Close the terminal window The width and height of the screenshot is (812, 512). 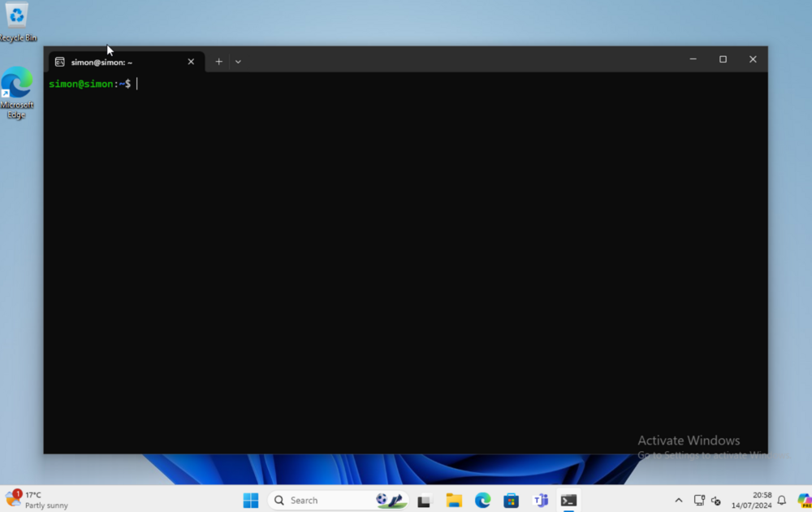tap(753, 59)
